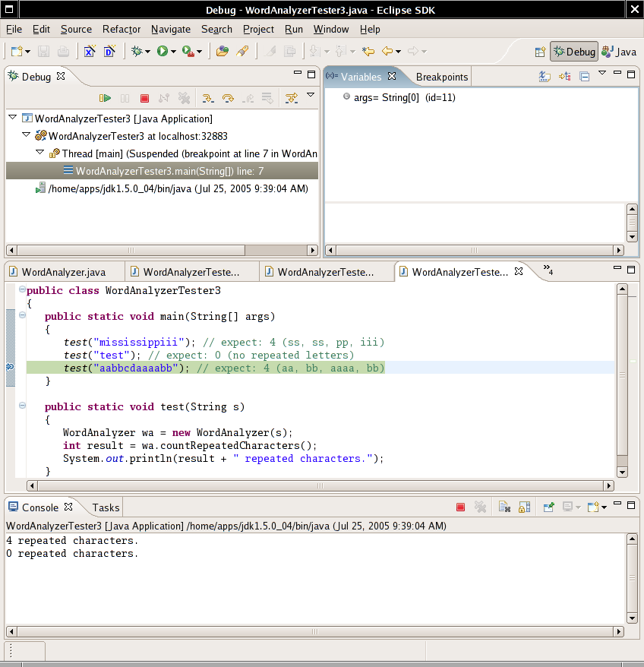Resume the suspended thread in Debug view
Screen dimensions: 644x667
coord(105,98)
